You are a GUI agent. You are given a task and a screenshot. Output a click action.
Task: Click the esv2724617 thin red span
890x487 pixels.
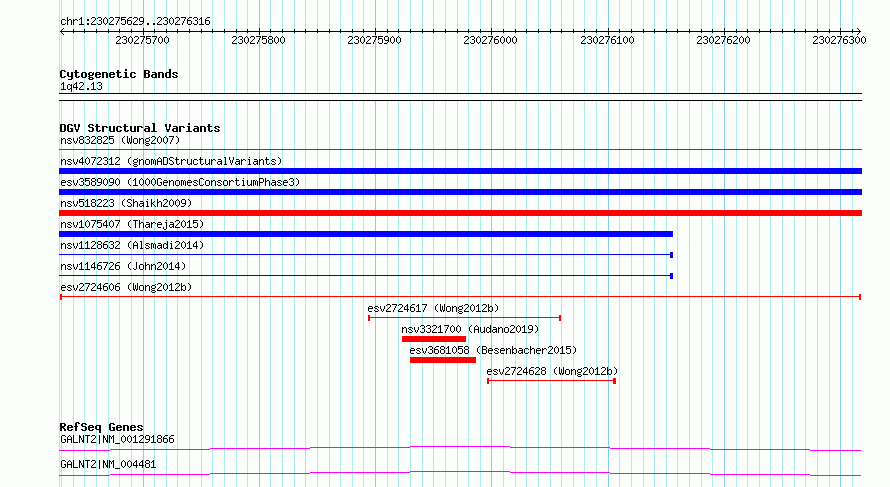(x=464, y=318)
